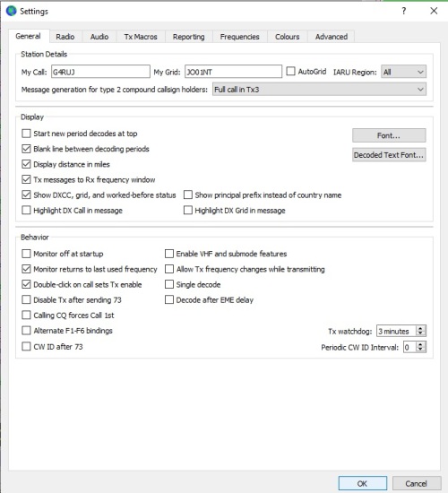The image size is (448, 493).
Task: Enable Single decode option
Action: click(169, 284)
